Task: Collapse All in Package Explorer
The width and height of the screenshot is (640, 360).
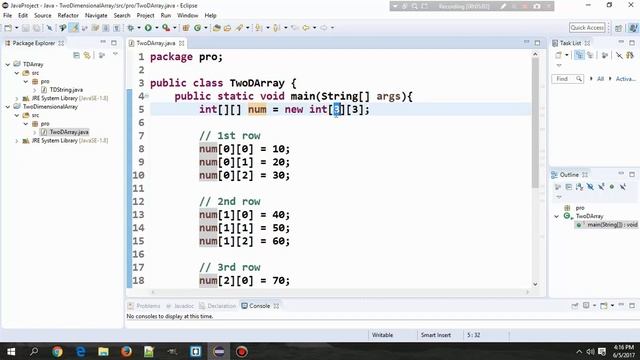Action: tap(76, 55)
